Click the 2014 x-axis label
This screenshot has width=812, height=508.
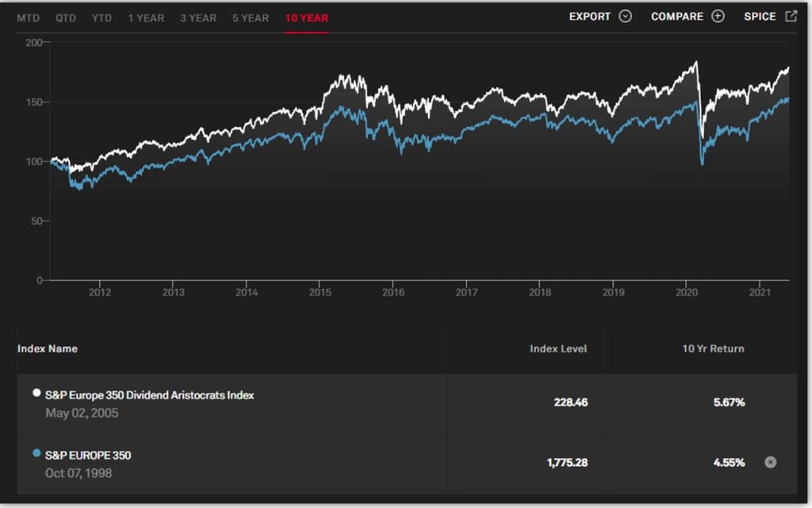pos(247,292)
